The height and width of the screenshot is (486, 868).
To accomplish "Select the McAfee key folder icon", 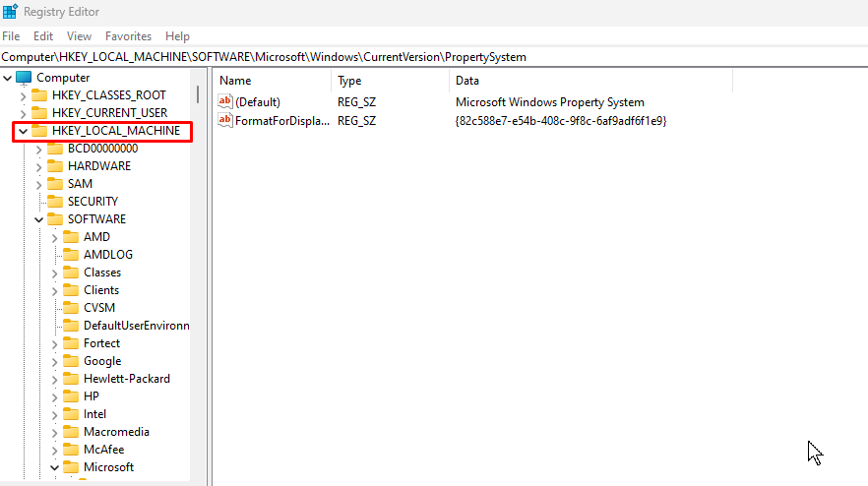I will (x=71, y=450).
